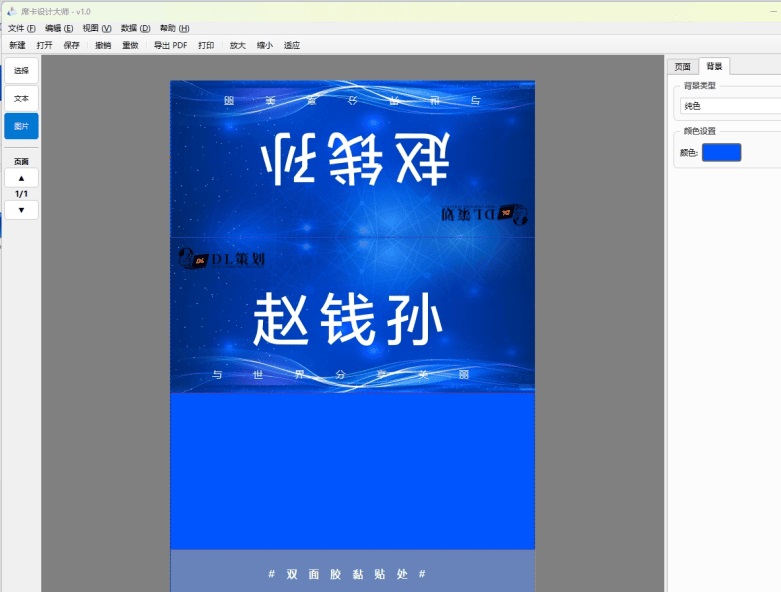
Task: Switch to the 页面 tab
Action: [x=682, y=66]
